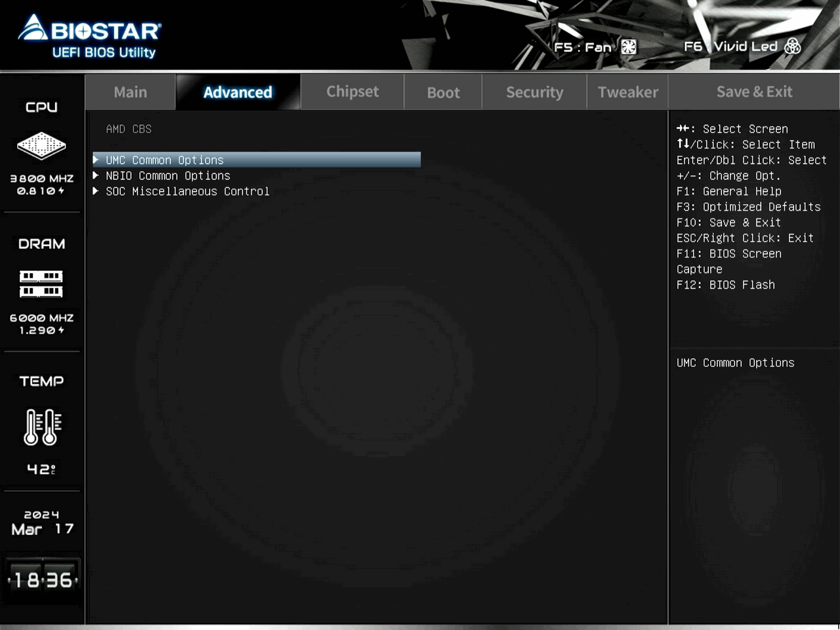The width and height of the screenshot is (840, 630).
Task: Click the Mar 17 date display
Action: (x=43, y=529)
